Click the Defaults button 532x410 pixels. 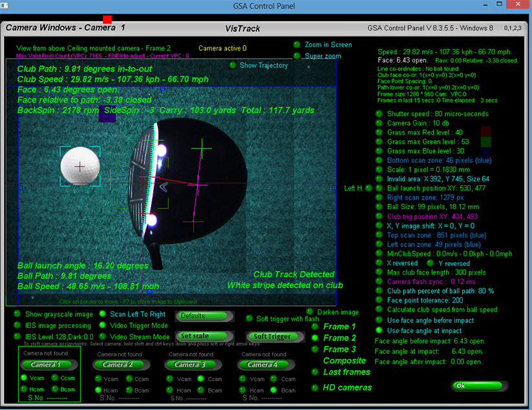coord(204,316)
